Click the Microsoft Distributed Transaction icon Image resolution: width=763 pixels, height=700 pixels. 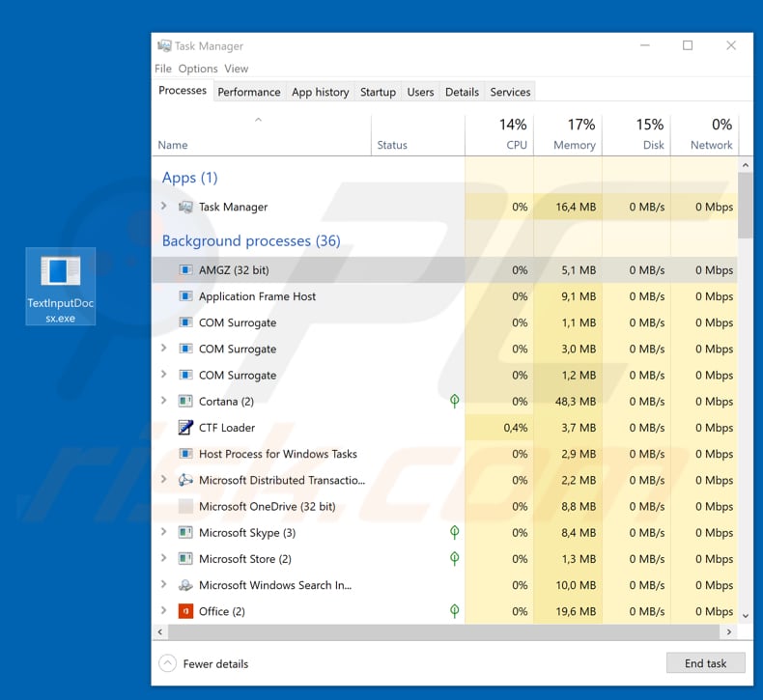[x=185, y=480]
